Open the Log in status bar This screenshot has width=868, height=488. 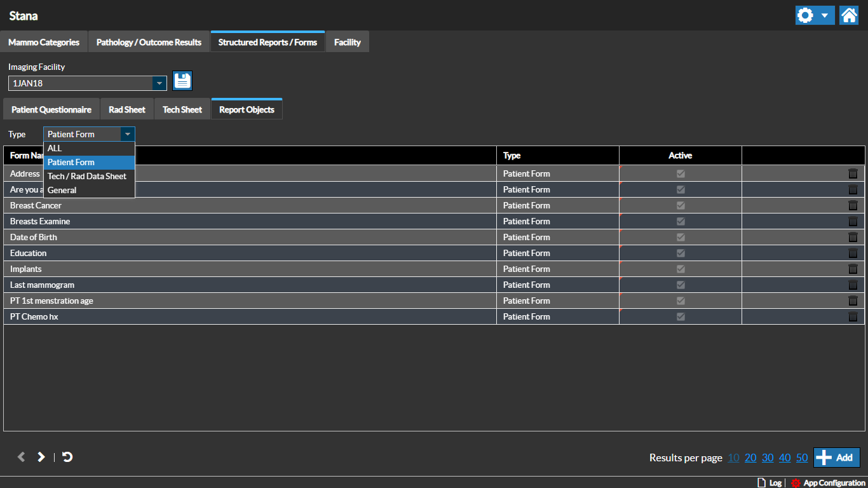click(x=770, y=483)
